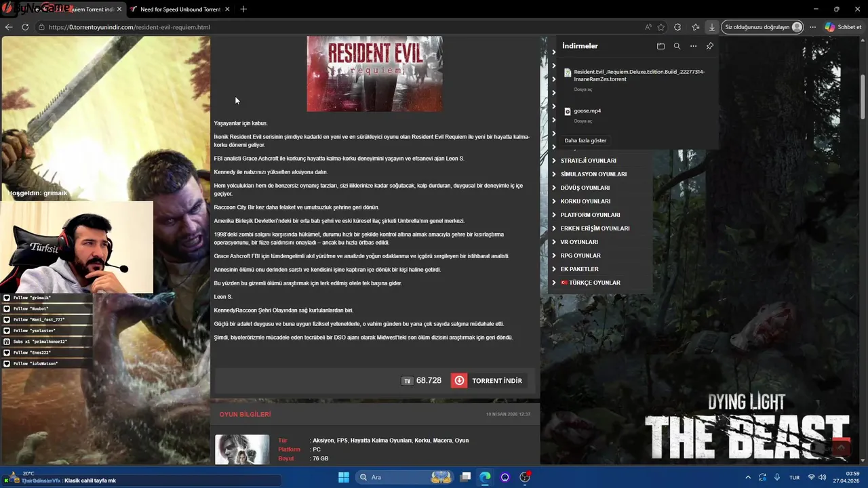
Task: Close the Need for Speed Unbound tab
Action: click(x=227, y=9)
